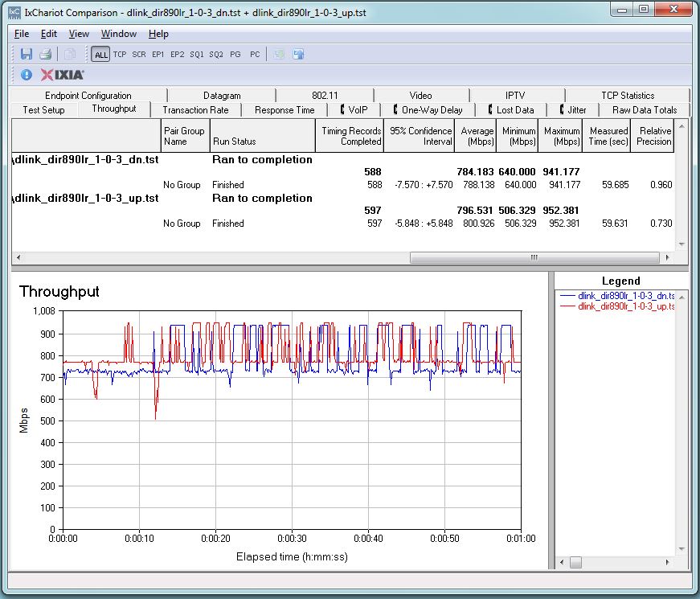Select the dlink_dir890lr_1-0-3_dn.tst row

point(342,159)
